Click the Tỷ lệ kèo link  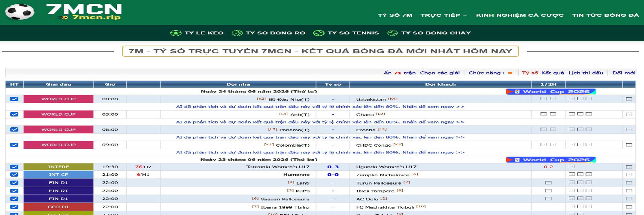204,33
